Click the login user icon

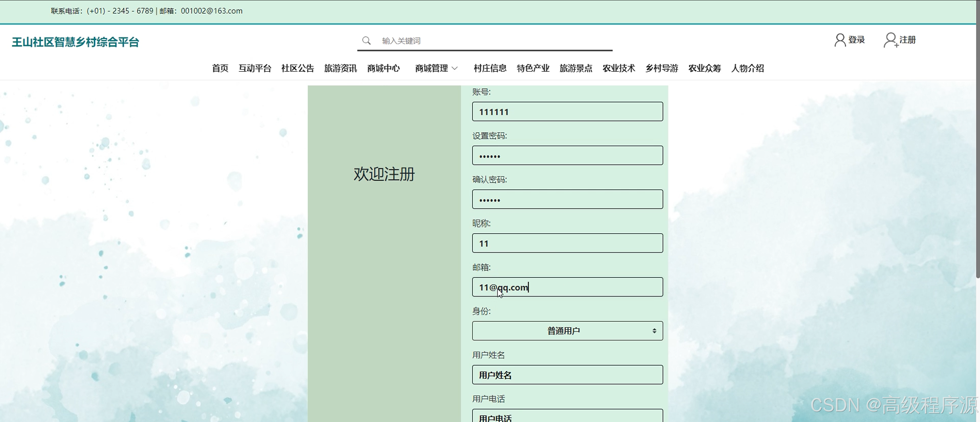(x=840, y=40)
